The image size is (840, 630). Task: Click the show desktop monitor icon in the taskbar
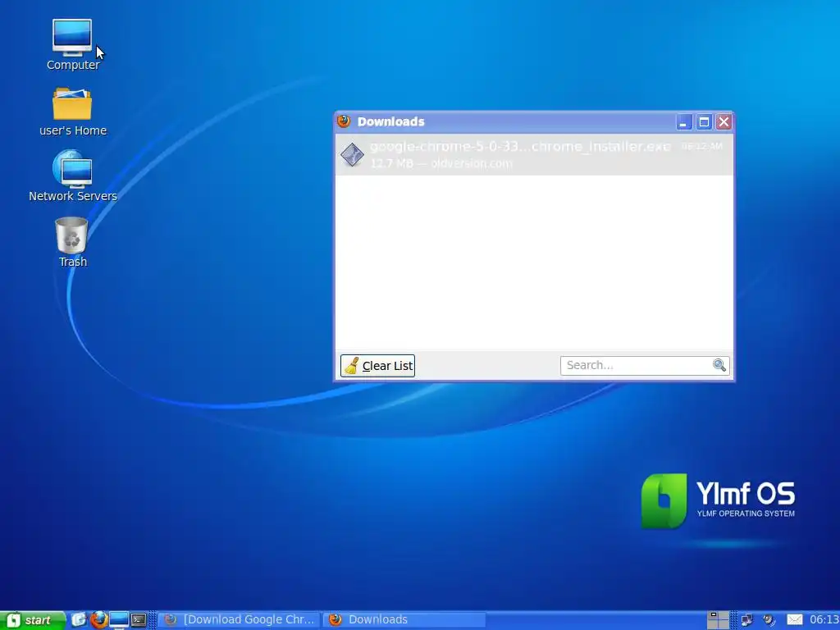tap(118, 620)
